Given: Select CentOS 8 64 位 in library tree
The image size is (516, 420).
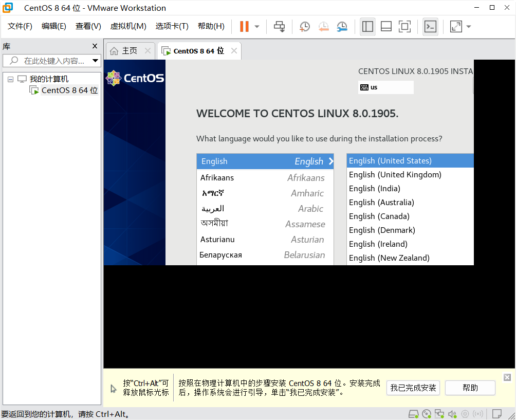Looking at the screenshot, I should (x=69, y=90).
